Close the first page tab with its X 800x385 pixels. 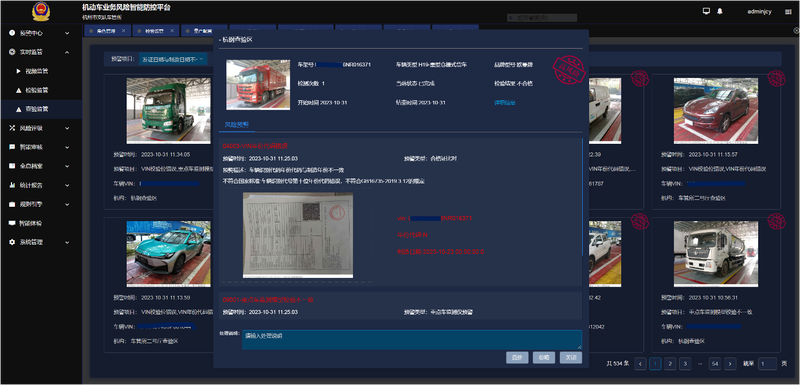[123, 31]
